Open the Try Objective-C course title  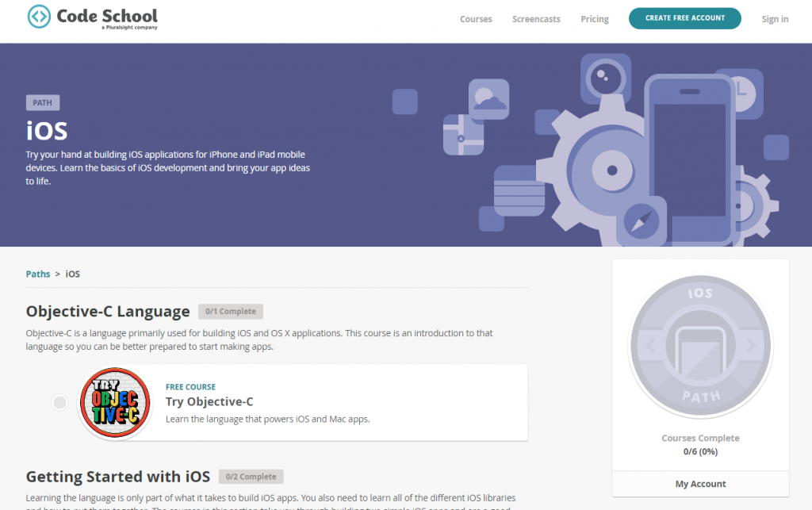point(209,402)
